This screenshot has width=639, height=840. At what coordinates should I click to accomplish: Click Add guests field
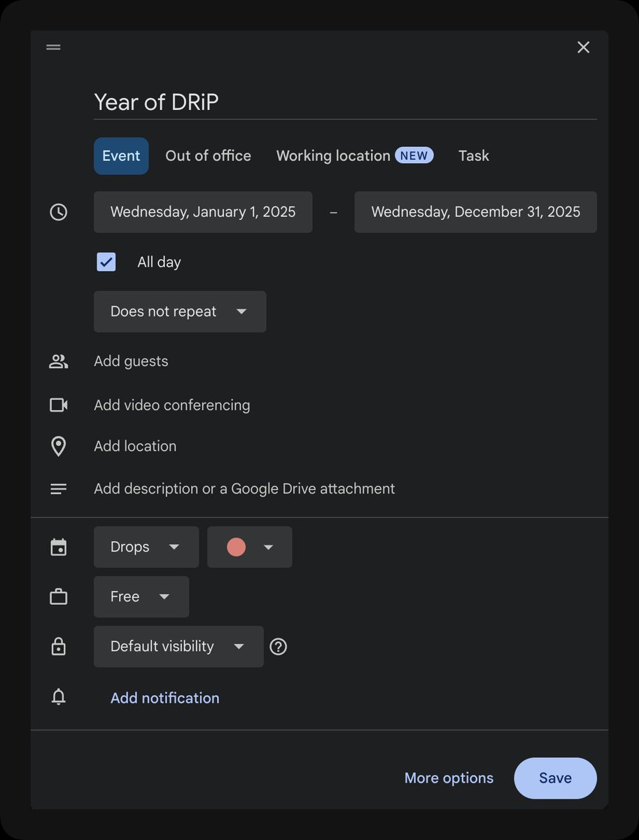pyautogui.click(x=131, y=361)
